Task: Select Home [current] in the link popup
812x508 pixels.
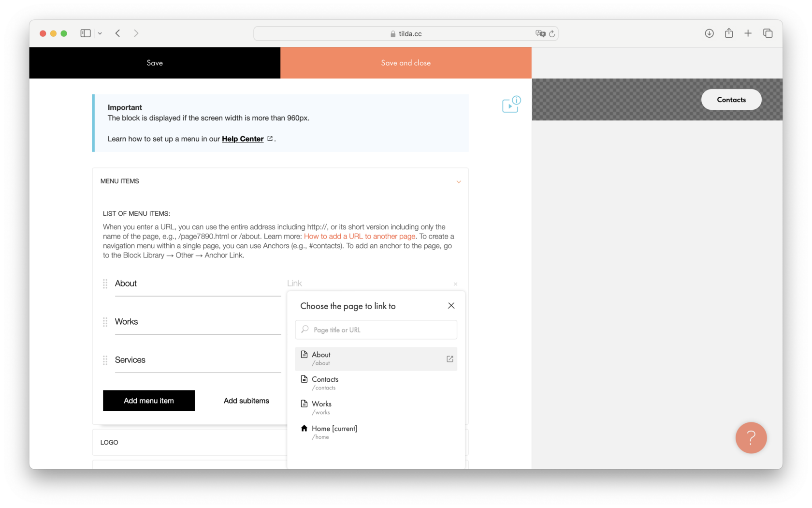Action: click(334, 428)
